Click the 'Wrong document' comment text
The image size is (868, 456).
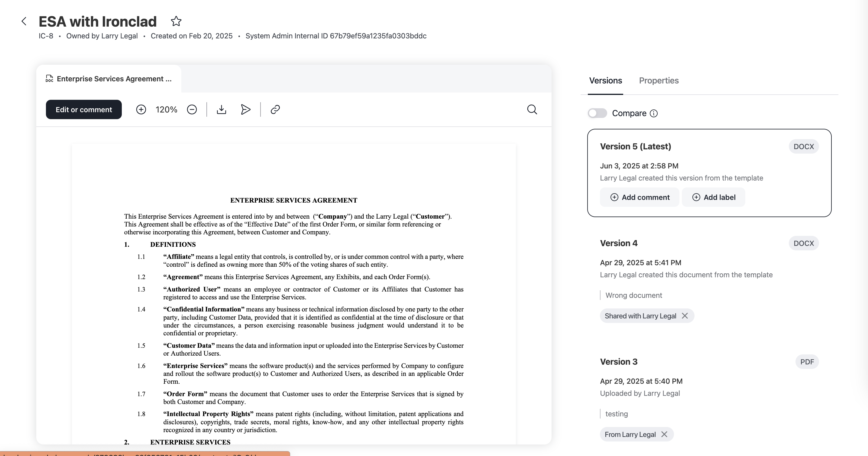point(633,295)
